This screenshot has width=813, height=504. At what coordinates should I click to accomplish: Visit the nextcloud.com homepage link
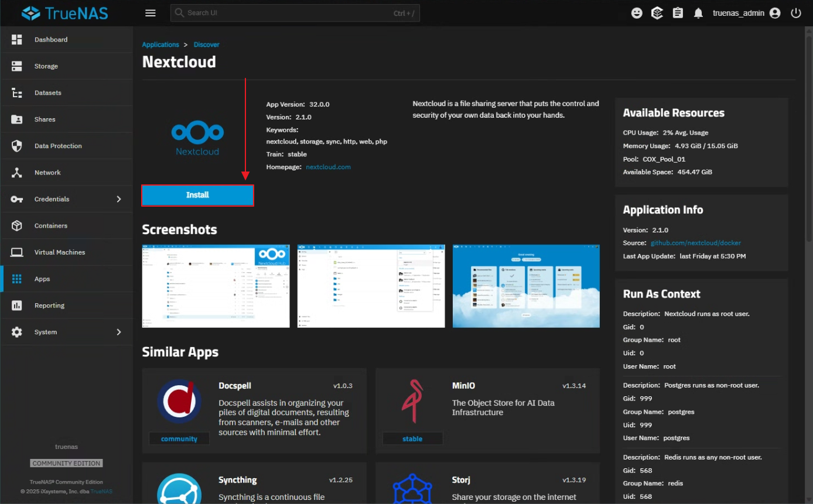click(x=328, y=167)
